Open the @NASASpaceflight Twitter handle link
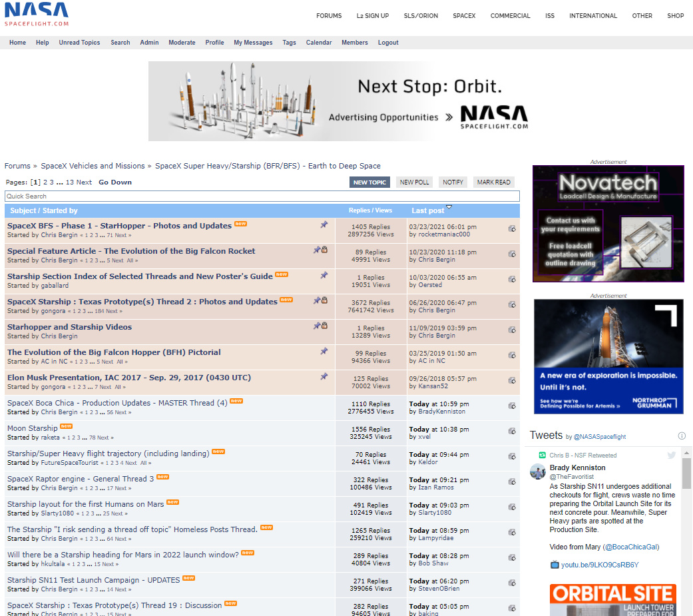 coord(600,437)
